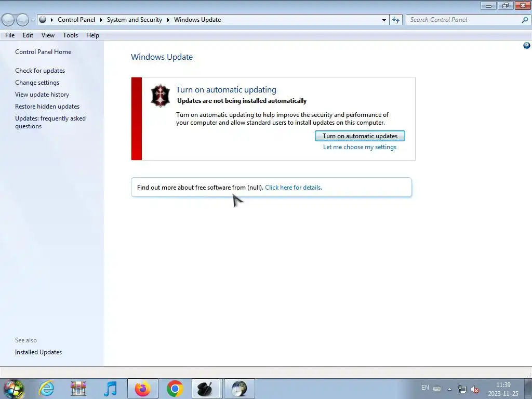This screenshot has width=532, height=399.
Task: Restore down the Control Panel window
Action: pyautogui.click(x=506, y=5)
